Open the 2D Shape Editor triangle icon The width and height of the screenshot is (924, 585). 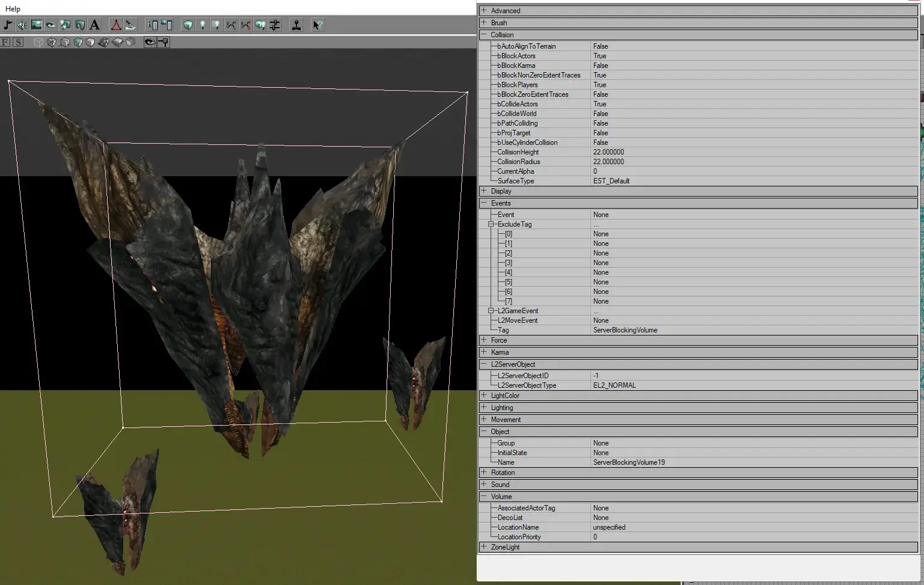pos(116,25)
